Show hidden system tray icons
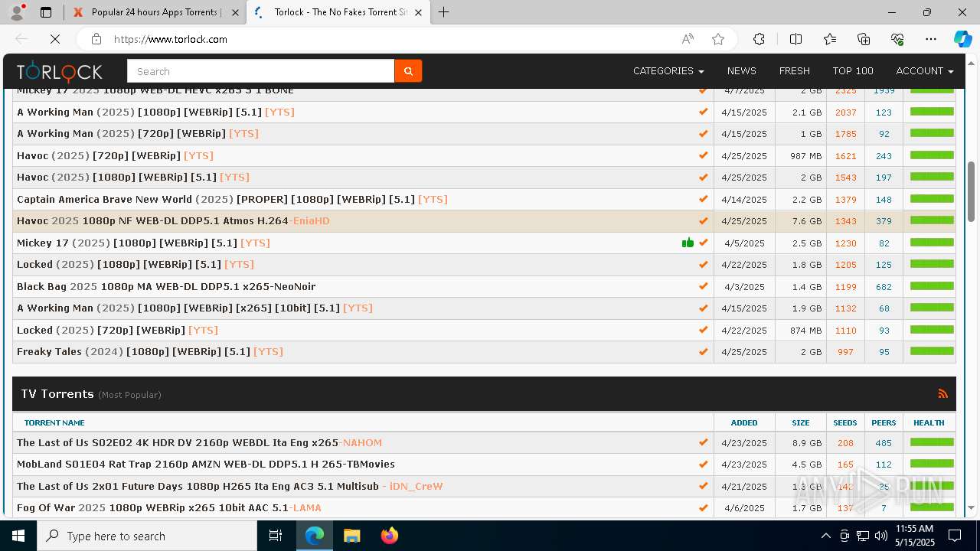980x551 pixels. pos(825,536)
